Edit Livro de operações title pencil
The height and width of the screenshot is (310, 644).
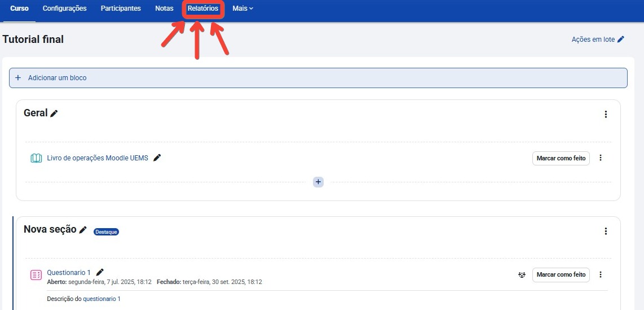point(157,158)
